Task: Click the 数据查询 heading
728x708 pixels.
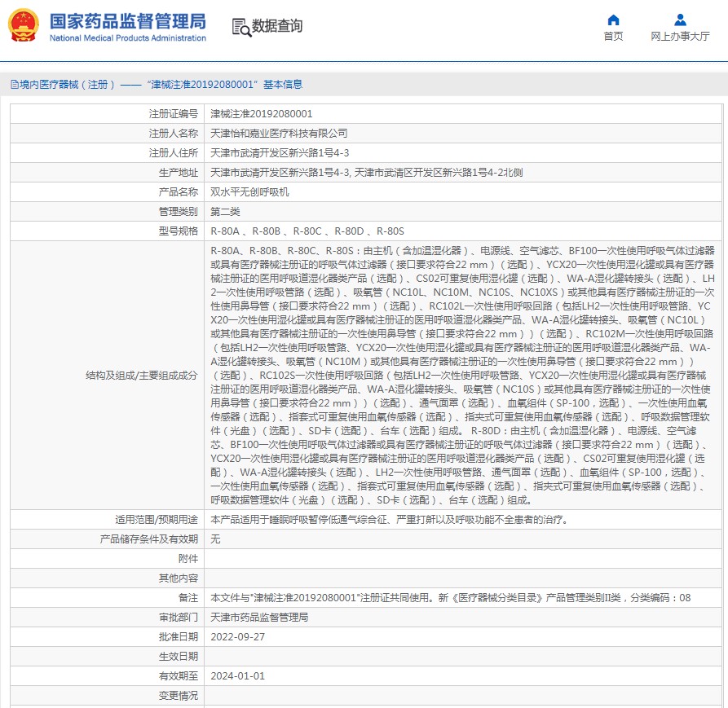Action: coord(276,26)
